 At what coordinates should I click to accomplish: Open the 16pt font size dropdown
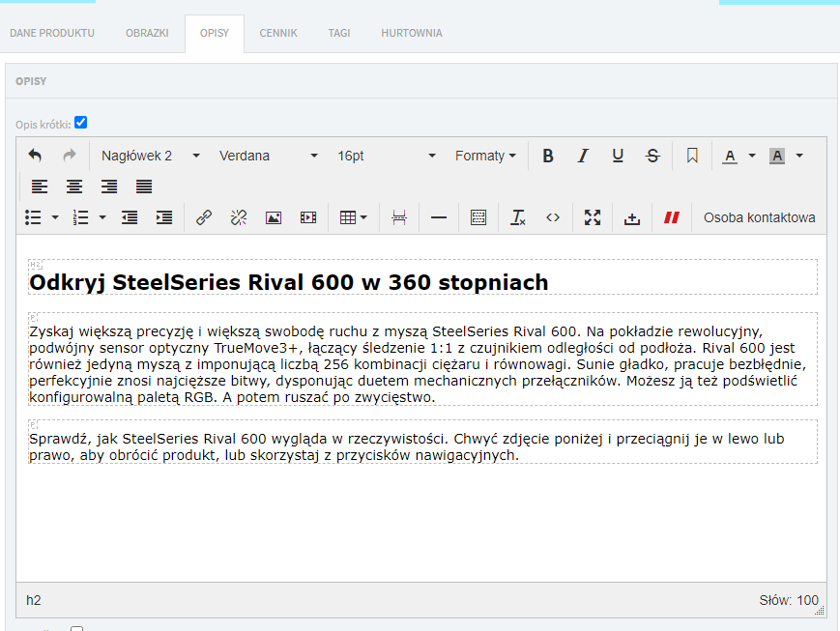387,156
